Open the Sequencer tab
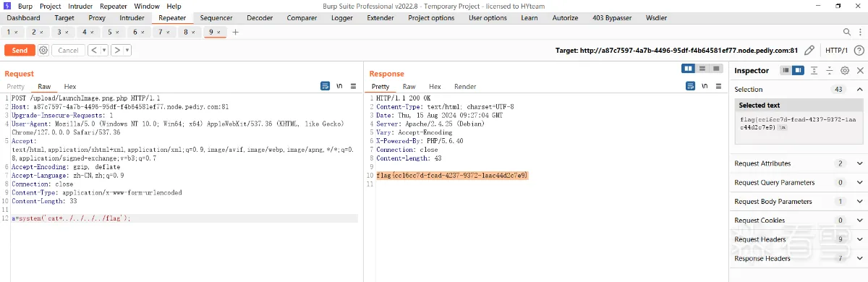The width and height of the screenshot is (868, 282). (x=216, y=18)
